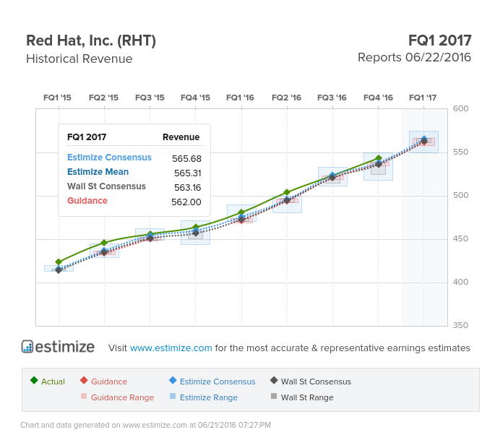This screenshot has height=448, width=495.
Task: Click the green Actual point for FQ4 '16
Action: click(379, 158)
